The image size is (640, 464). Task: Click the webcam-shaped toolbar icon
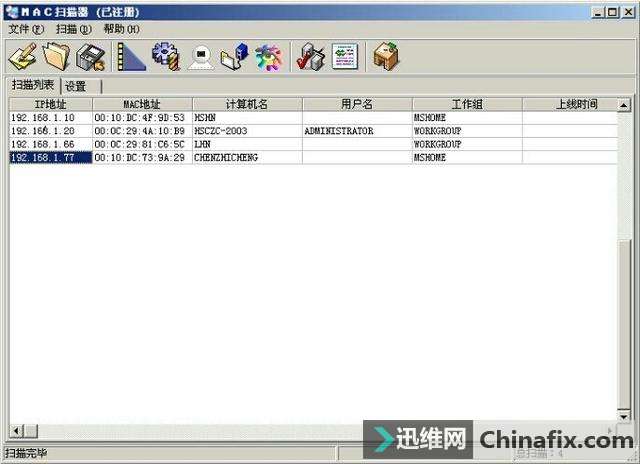click(x=201, y=56)
